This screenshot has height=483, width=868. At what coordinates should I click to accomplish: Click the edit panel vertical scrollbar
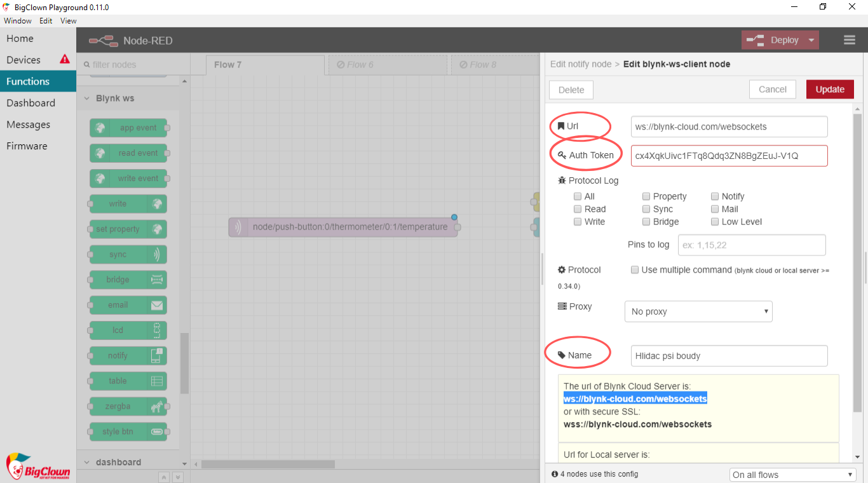(x=858, y=262)
